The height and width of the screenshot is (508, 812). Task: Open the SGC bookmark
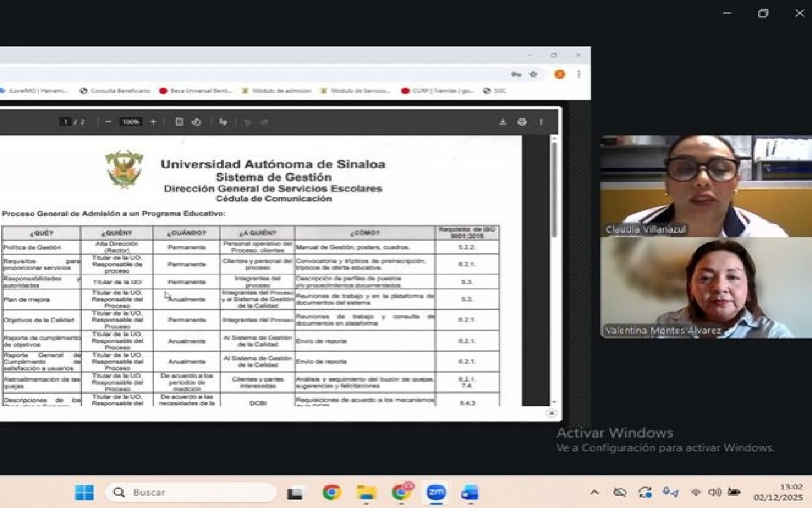click(x=496, y=90)
